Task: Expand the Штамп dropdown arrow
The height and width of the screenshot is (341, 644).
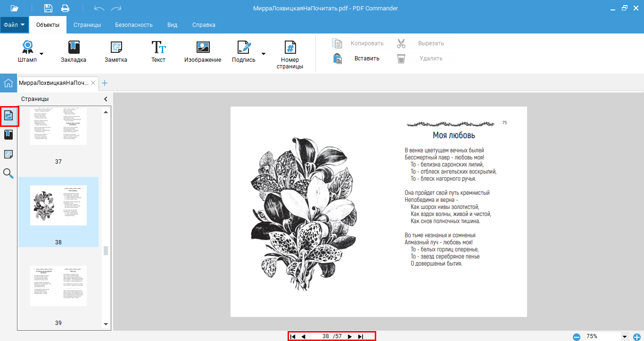Action: click(41, 53)
